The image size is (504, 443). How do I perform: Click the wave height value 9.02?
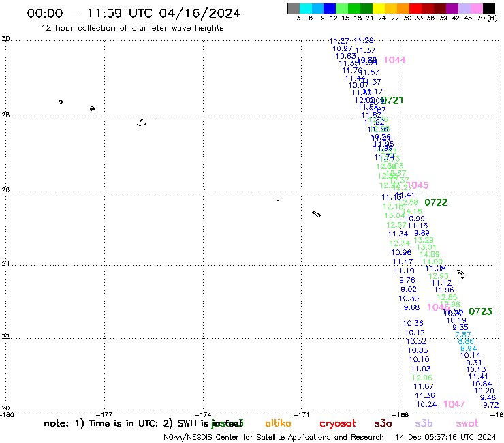pos(409,289)
